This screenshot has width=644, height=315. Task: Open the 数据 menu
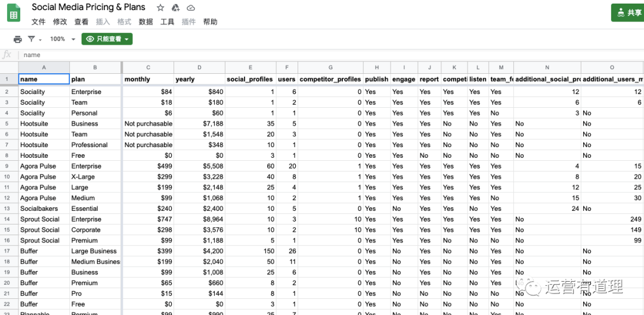tap(146, 22)
